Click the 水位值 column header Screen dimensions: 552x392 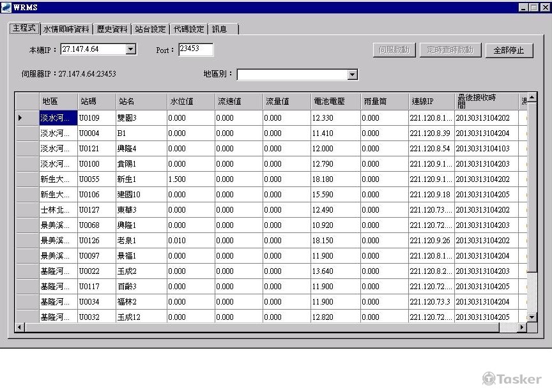coord(190,102)
